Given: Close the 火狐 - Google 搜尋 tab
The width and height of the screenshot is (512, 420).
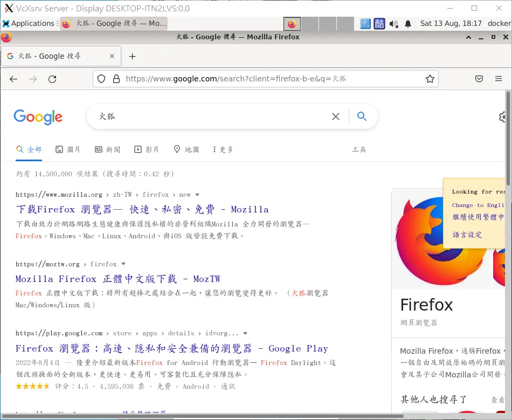Looking at the screenshot, I should [112, 56].
